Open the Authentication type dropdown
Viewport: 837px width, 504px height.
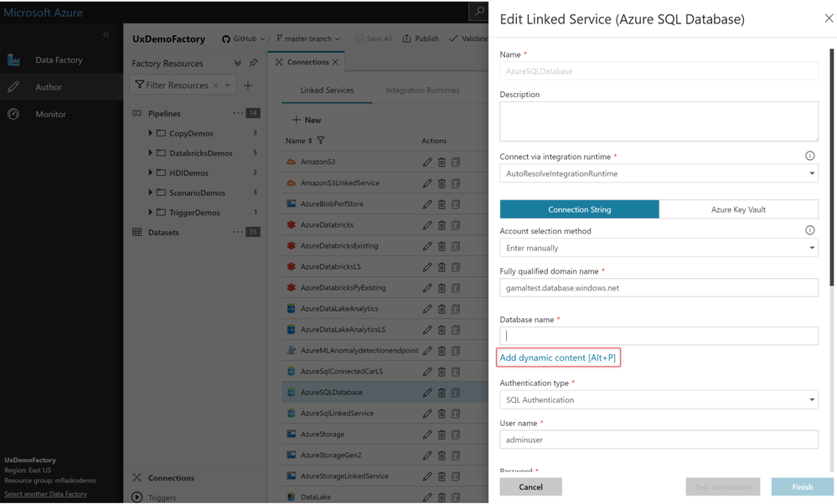point(659,400)
